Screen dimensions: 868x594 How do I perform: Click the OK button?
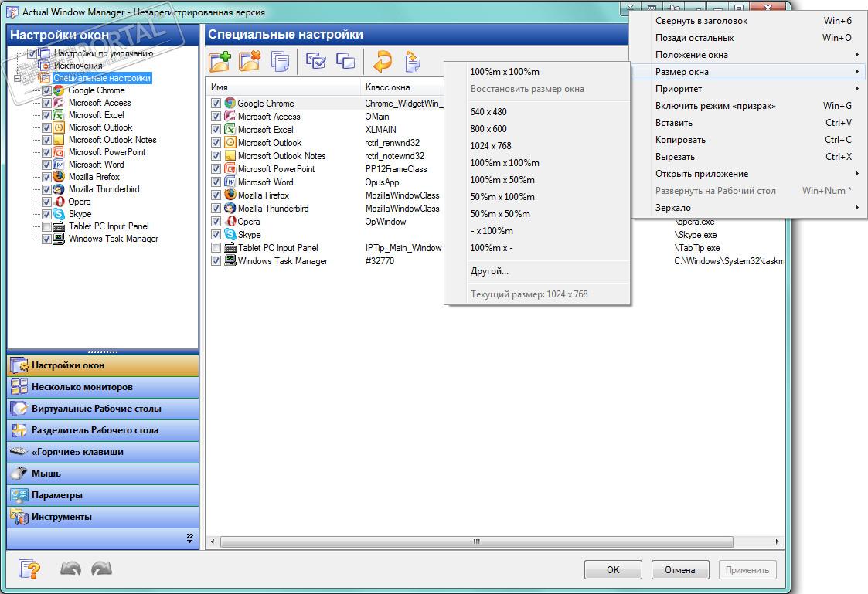pos(613,569)
